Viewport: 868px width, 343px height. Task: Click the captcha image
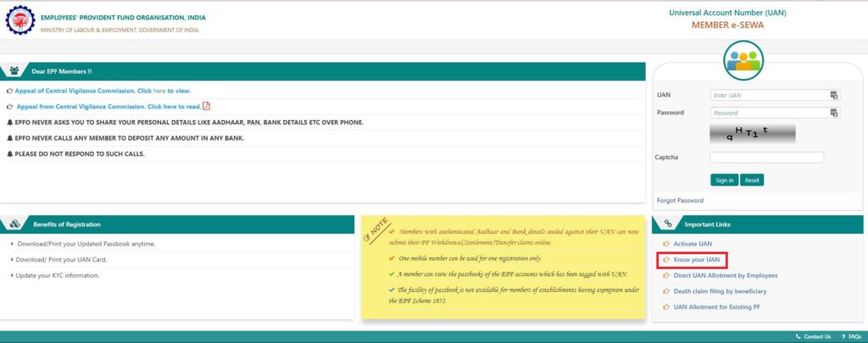pyautogui.click(x=752, y=133)
